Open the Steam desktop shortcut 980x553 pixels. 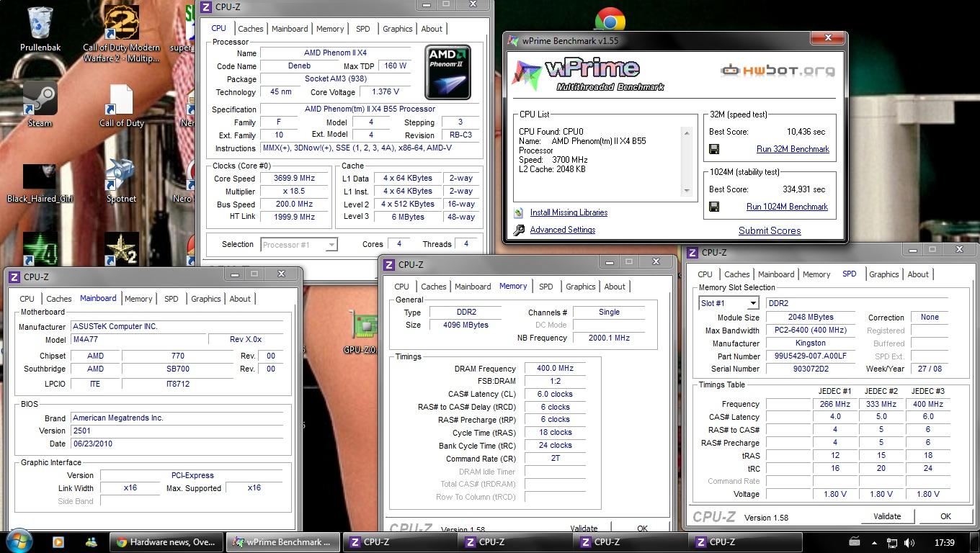tap(40, 103)
